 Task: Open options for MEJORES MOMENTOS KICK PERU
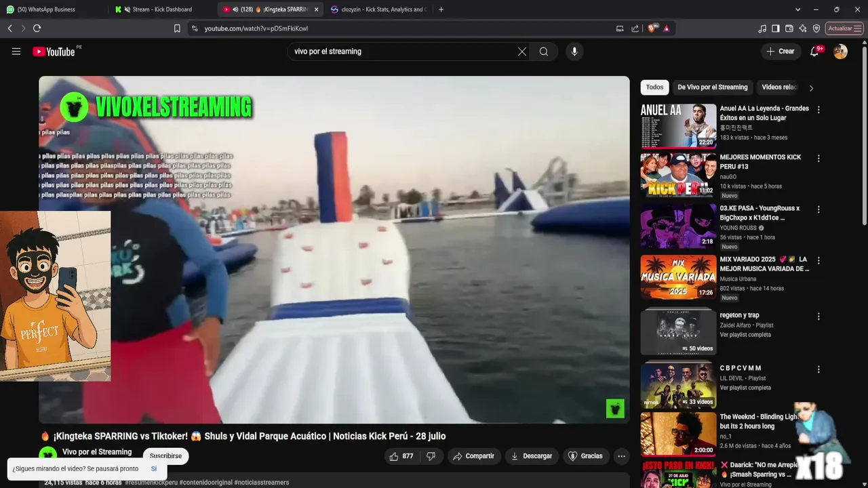pos(818,158)
